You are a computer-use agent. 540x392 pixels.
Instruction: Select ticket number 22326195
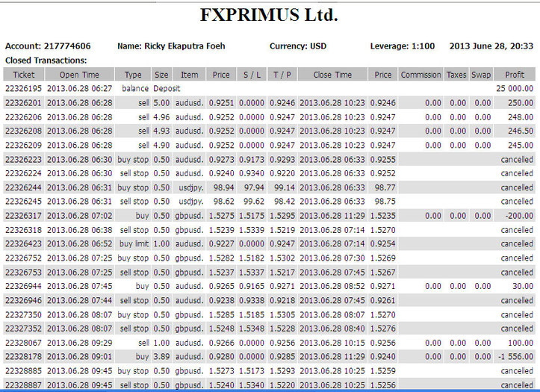pyautogui.click(x=23, y=89)
